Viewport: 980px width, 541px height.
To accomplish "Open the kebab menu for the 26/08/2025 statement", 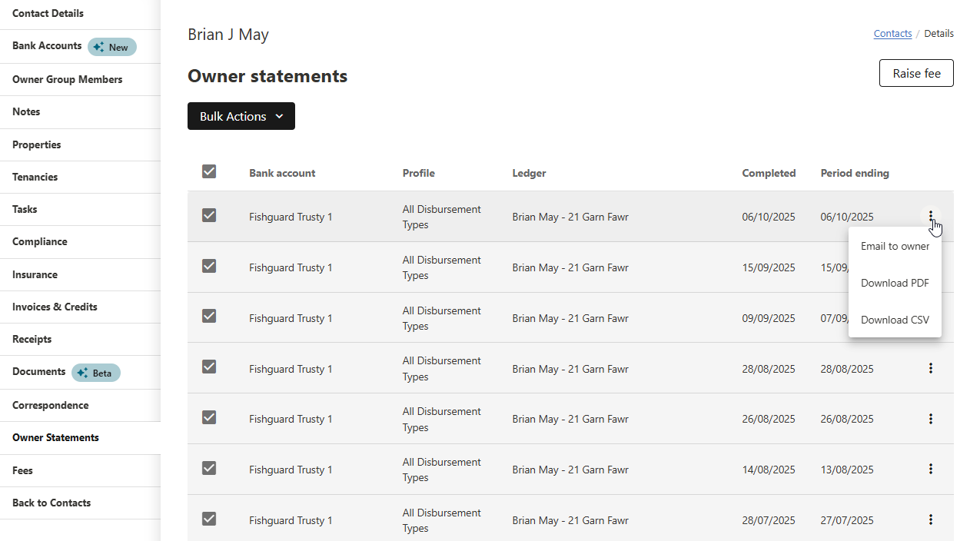I will click(x=930, y=419).
